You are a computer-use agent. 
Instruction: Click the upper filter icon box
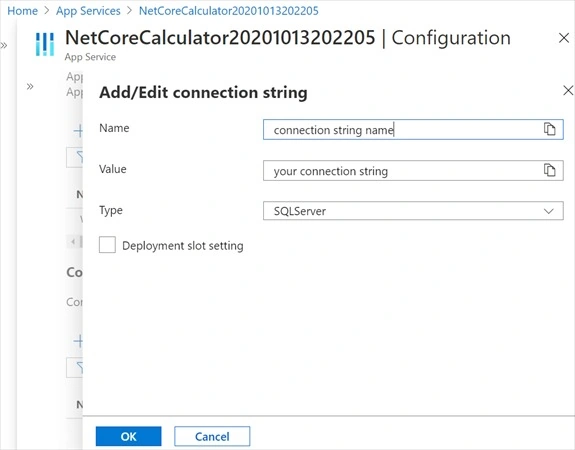[x=75, y=158]
